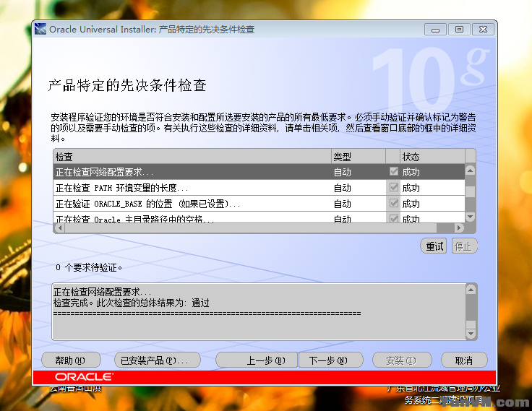The image size is (532, 411).
Task: Toggle checkbox for 网络配置要求 check row
Action: (x=393, y=172)
